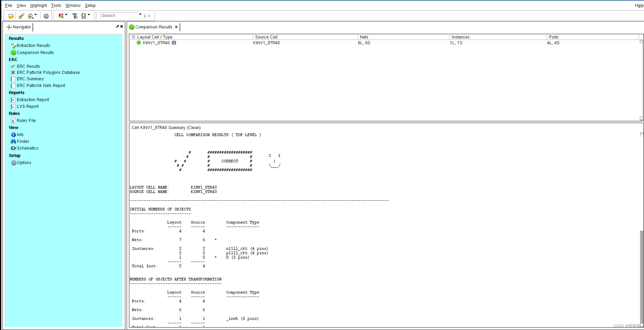
Task: Select ERC Pathchk Polygons Database
Action: coord(48,72)
